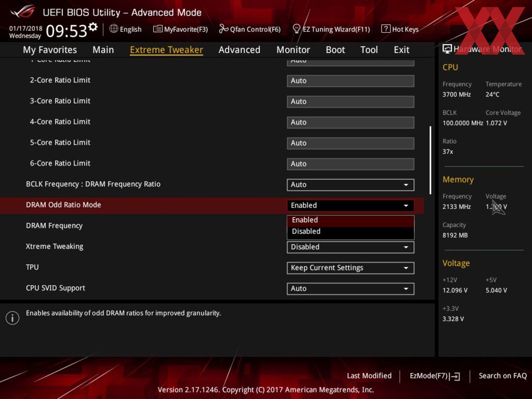This screenshot has width=532, height=399.
Task: Click the 3.328 V reading
Action: pyautogui.click(x=453, y=319)
